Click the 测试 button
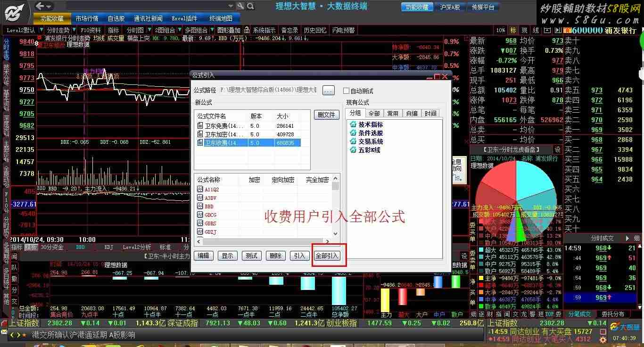This screenshot has height=347, width=644. coord(251,256)
